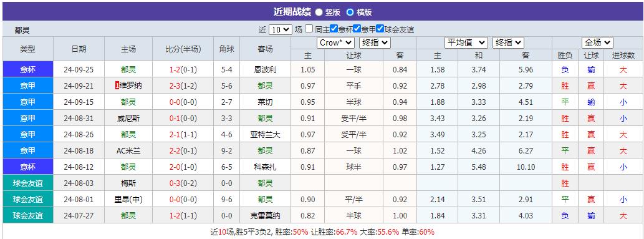Click 单率:60% in summary line
The image size is (644, 239).
coord(418,232)
